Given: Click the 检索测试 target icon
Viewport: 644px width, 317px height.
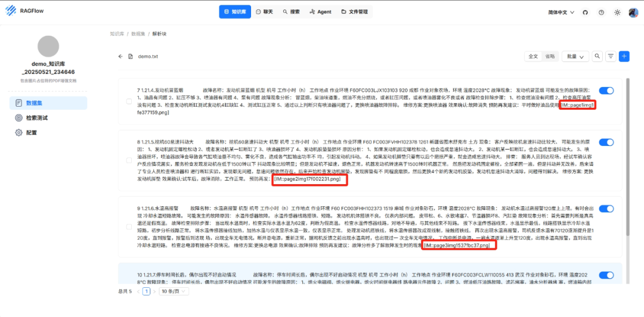Looking at the screenshot, I should (x=18, y=118).
